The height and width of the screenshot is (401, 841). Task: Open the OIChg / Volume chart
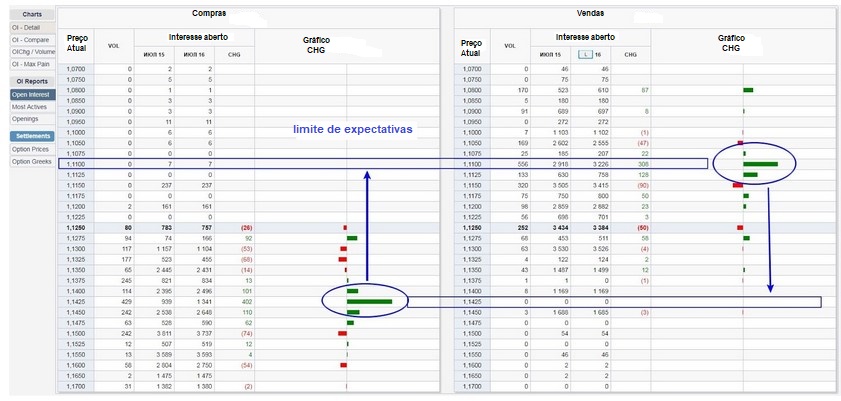click(32, 49)
